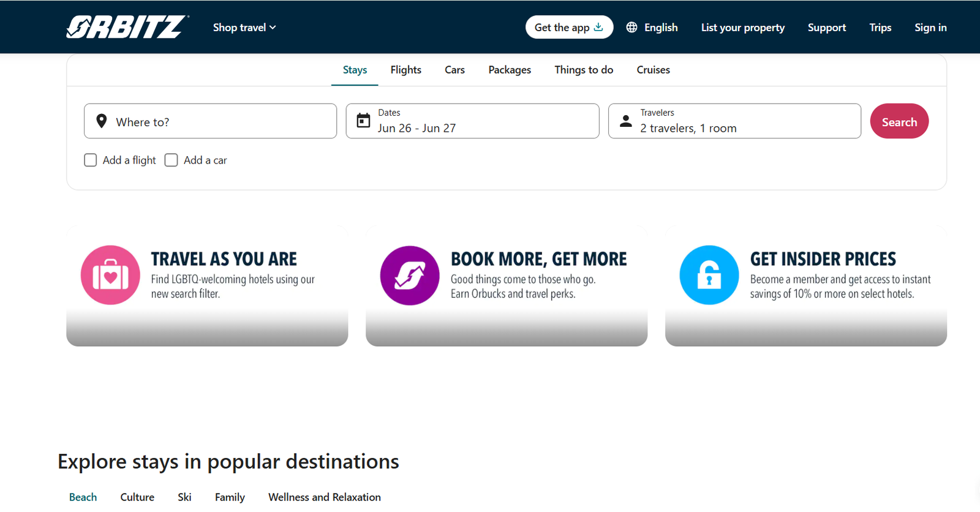Open the Get Insider Prices card
980x512 pixels.
pos(806,286)
